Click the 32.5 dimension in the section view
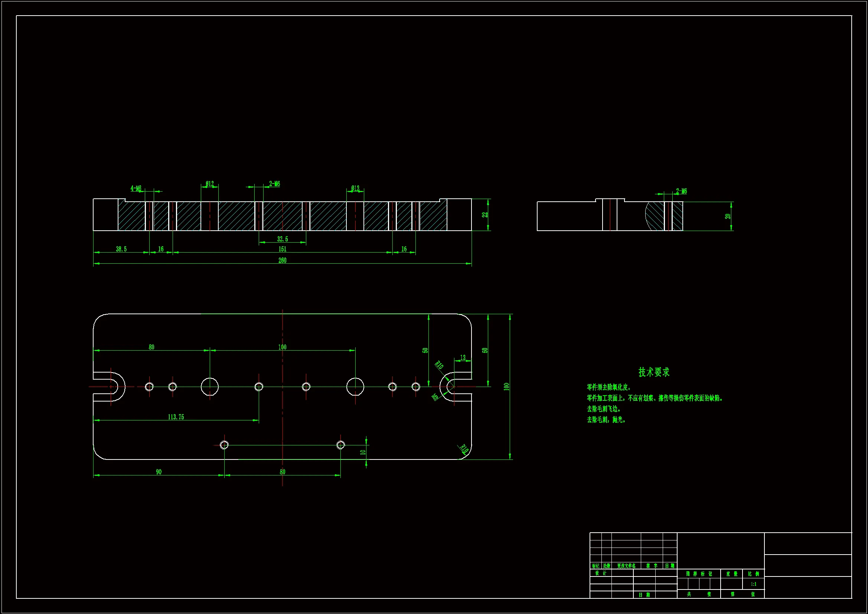 coord(283,239)
